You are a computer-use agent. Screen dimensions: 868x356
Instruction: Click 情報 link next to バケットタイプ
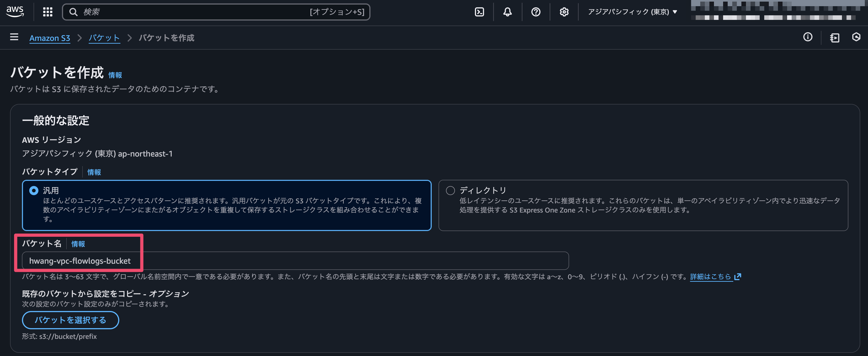point(94,172)
